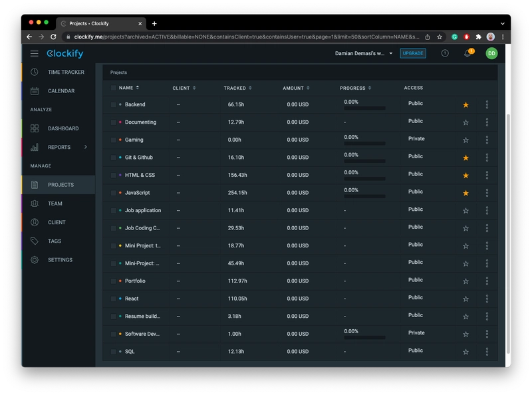
Task: Check the SQL project checkbox
Action: tap(113, 352)
